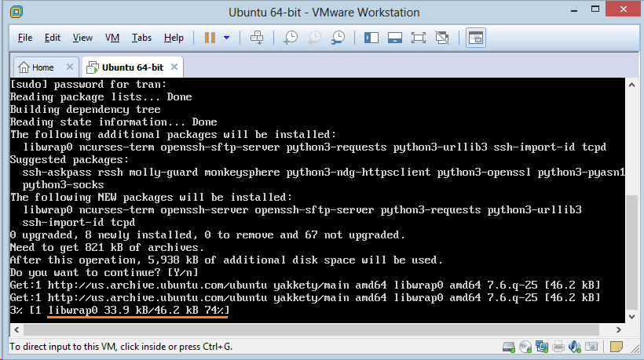
Task: Click the horizontal scrollbar left arrow
Action: tap(16, 329)
